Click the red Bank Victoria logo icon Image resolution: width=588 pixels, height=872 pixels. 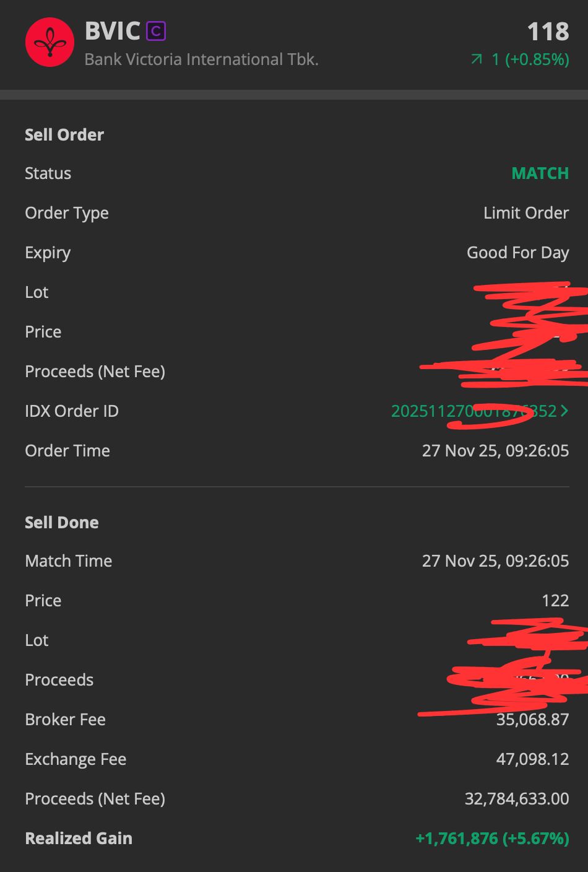(50, 42)
